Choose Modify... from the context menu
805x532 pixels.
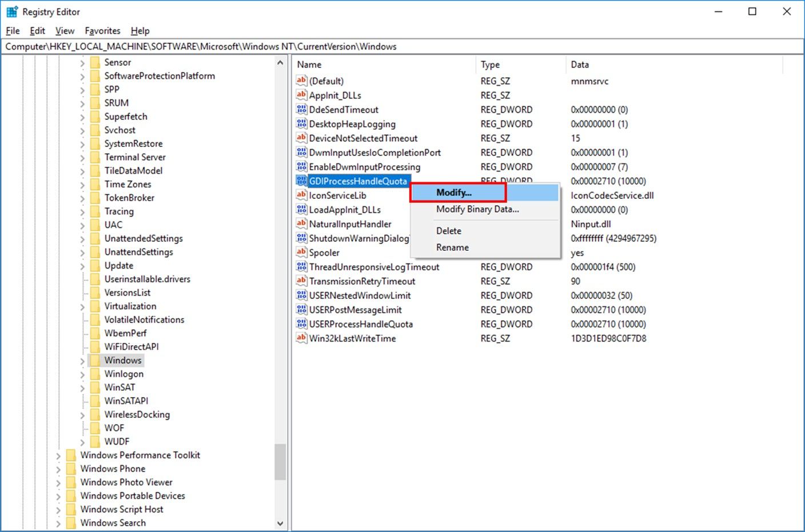pos(485,193)
